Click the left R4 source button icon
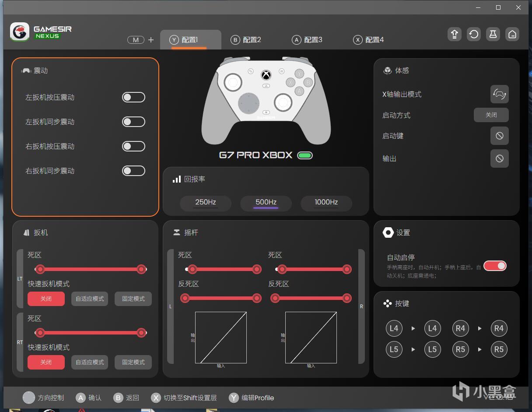The height and width of the screenshot is (412, 532). (460, 328)
